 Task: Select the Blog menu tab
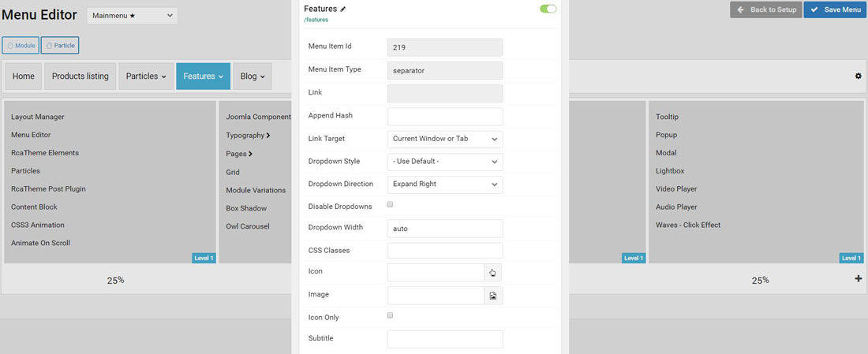[253, 76]
